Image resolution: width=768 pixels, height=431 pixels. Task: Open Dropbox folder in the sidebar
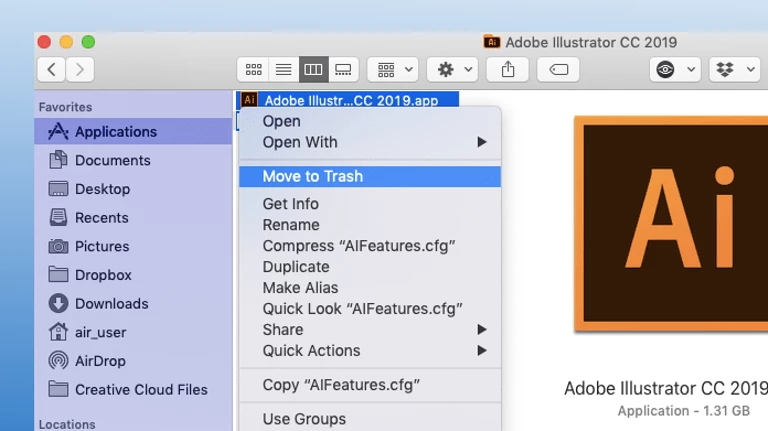(x=133, y=275)
